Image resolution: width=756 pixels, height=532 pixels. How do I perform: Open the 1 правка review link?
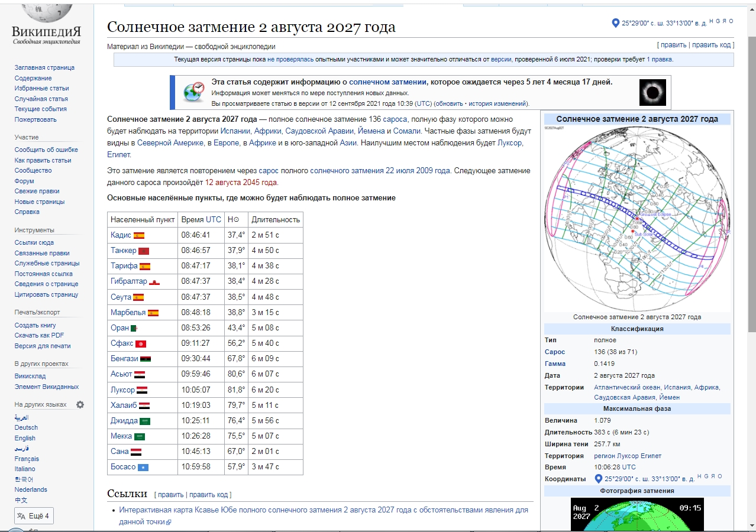click(x=659, y=59)
